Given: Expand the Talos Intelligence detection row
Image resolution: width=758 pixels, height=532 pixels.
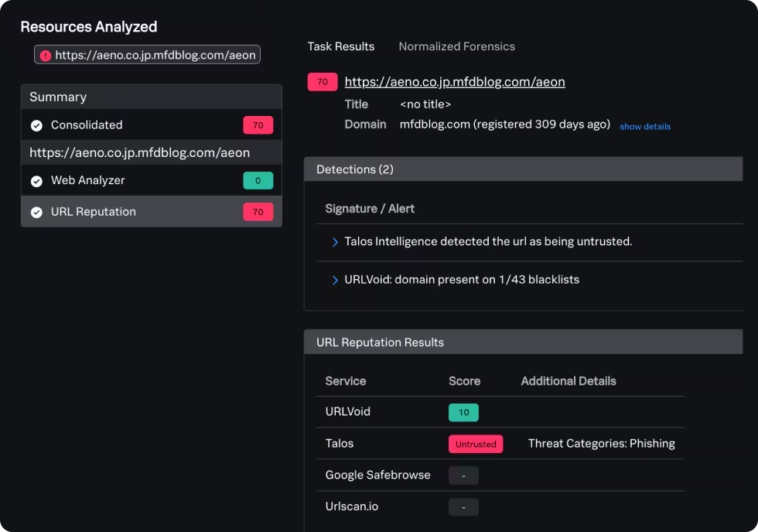Looking at the screenshot, I should (335, 242).
